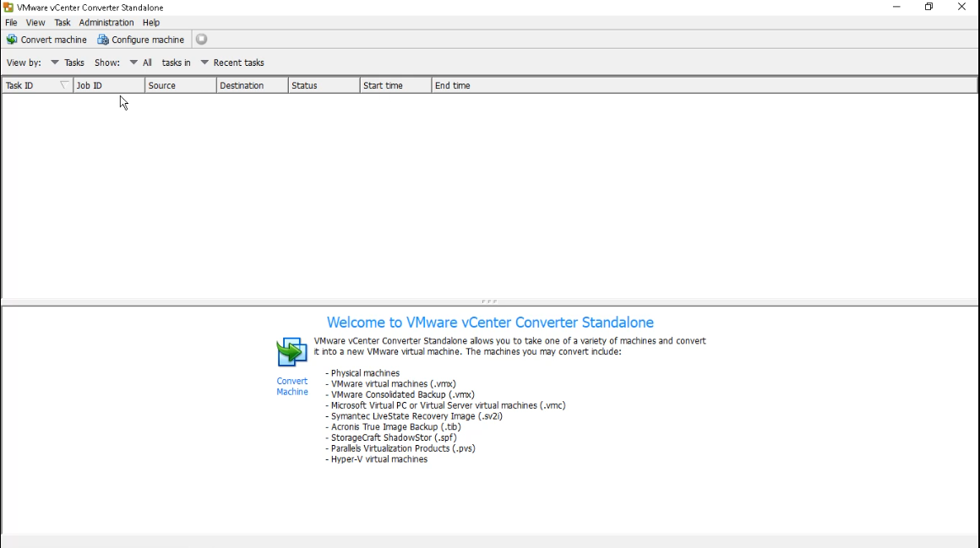
Task: Click the Configure machine toolbar button
Action: coord(141,40)
